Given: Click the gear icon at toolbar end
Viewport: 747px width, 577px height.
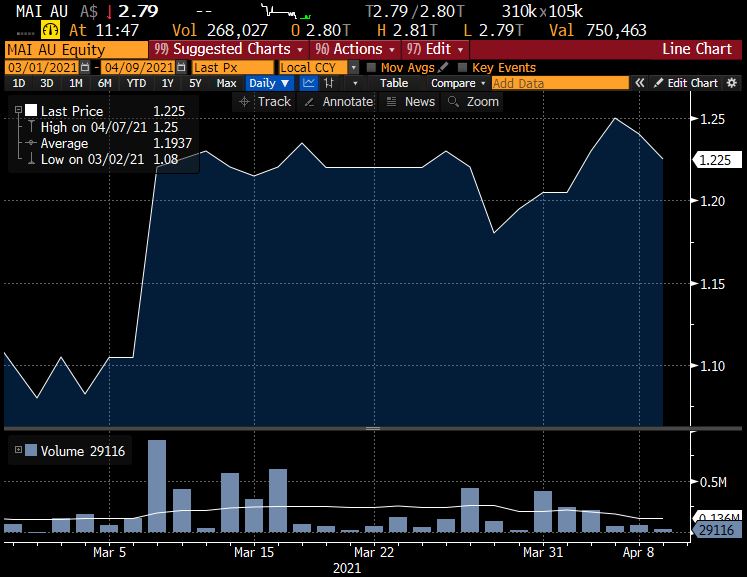Looking at the screenshot, I should (x=731, y=83).
